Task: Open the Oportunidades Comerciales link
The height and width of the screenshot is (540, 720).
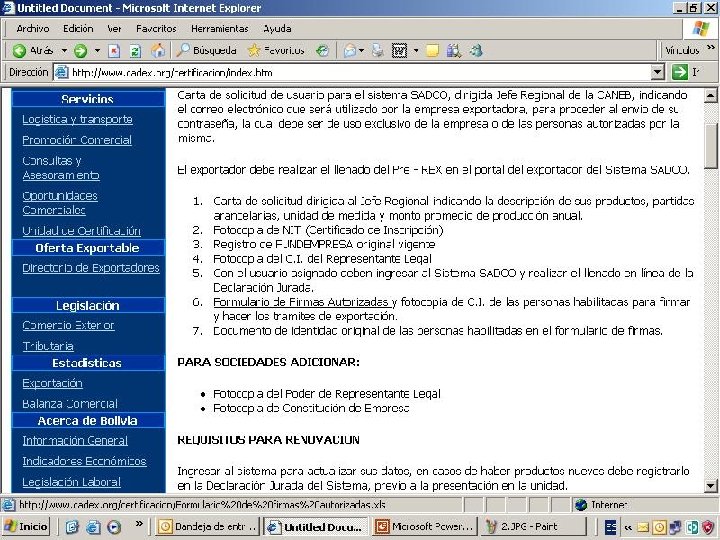Action: tap(60, 202)
